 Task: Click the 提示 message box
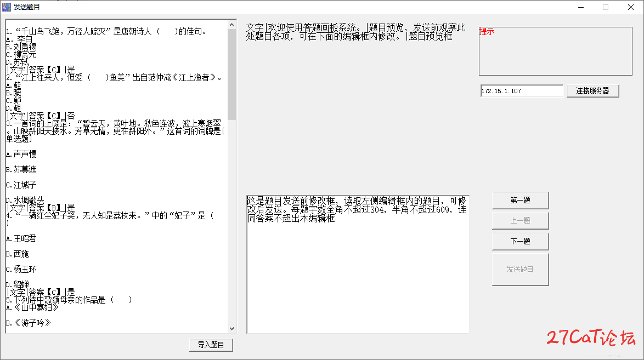point(555,52)
